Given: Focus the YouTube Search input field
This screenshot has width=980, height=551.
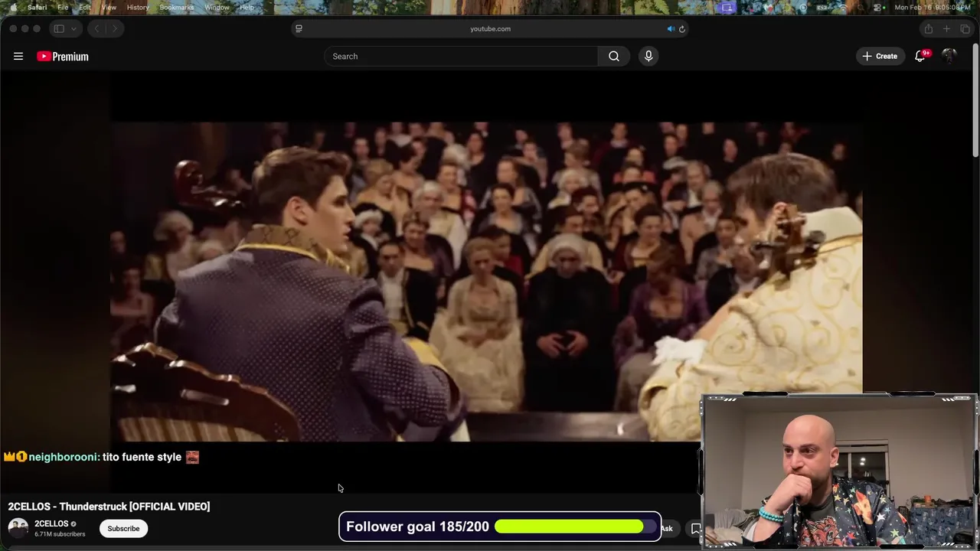Looking at the screenshot, I should pos(462,56).
